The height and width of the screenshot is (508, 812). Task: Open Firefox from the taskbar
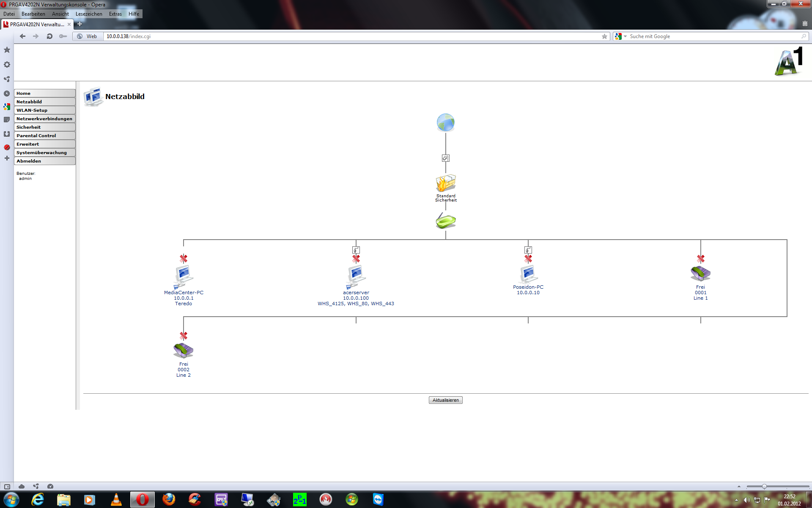point(169,500)
